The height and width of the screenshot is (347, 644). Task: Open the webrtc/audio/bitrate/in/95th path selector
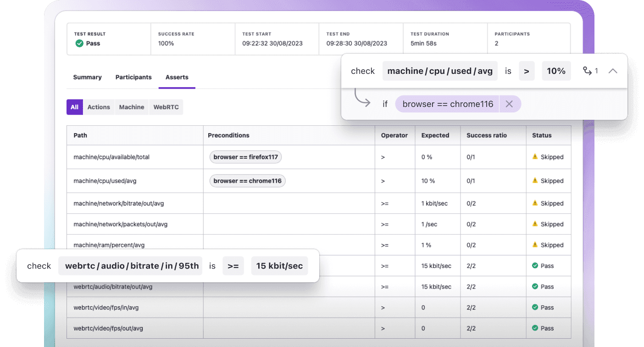(130, 266)
